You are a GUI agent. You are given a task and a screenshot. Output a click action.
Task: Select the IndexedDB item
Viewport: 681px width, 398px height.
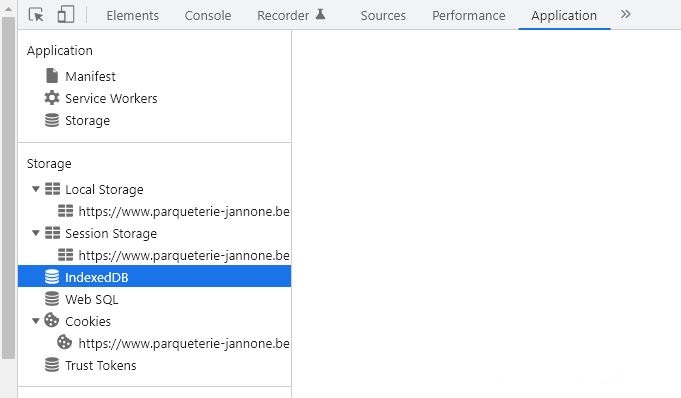[x=154, y=277]
